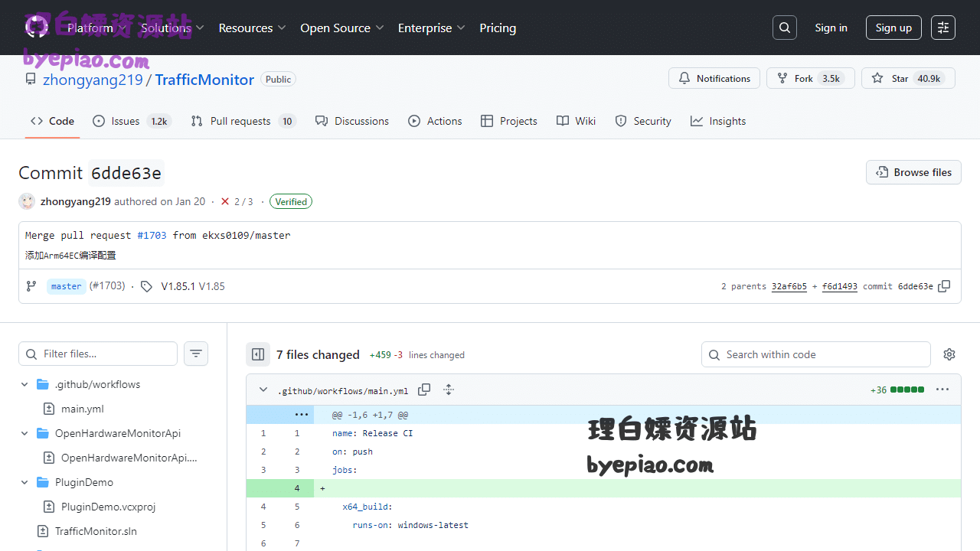The width and height of the screenshot is (980, 551).
Task: Click the master branch label
Action: point(66,286)
